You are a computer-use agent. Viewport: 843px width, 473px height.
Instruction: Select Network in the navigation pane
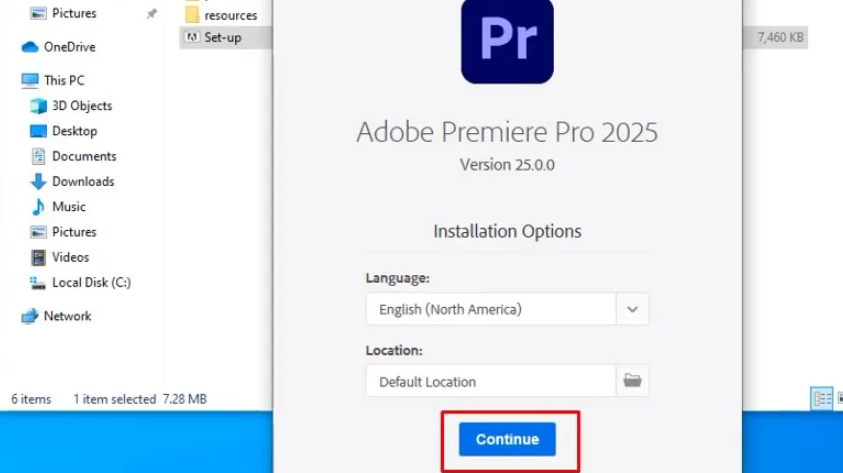tap(67, 316)
